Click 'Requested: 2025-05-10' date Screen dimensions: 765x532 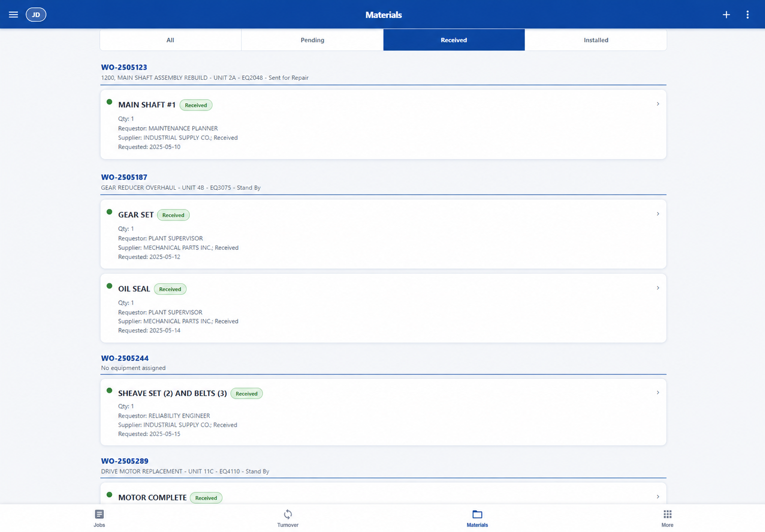point(149,147)
